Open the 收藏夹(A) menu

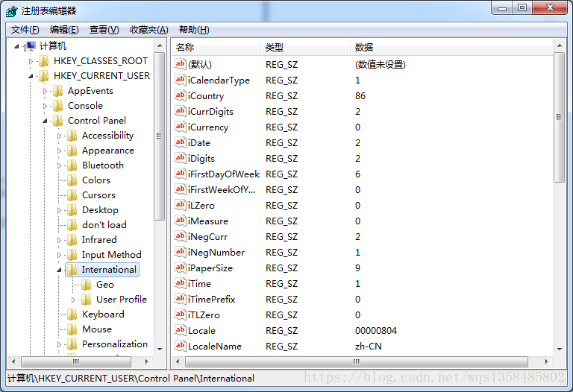pyautogui.click(x=149, y=30)
